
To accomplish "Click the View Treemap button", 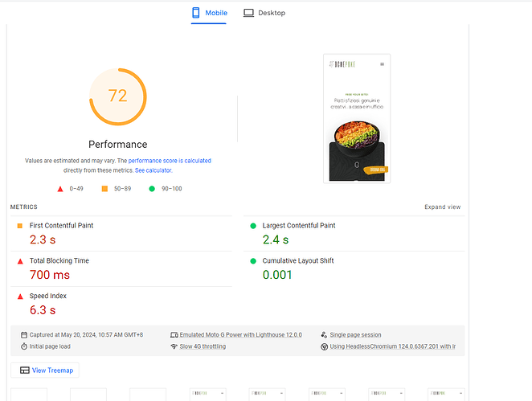I will [x=45, y=370].
